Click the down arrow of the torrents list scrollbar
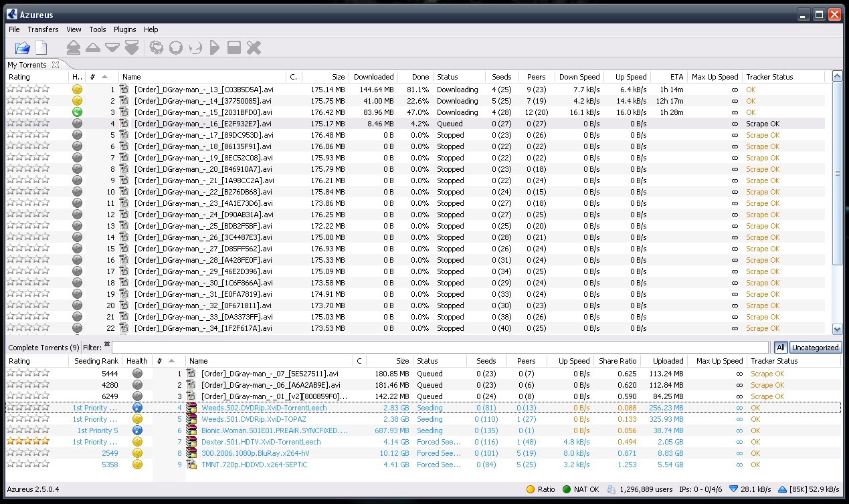The width and height of the screenshot is (849, 504). click(x=837, y=329)
